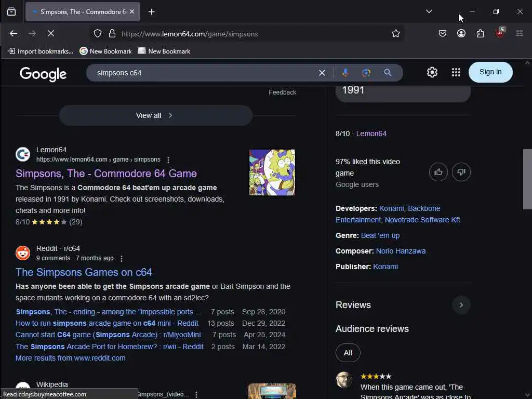Clear the search query with X
The height and width of the screenshot is (399, 532).
click(322, 73)
